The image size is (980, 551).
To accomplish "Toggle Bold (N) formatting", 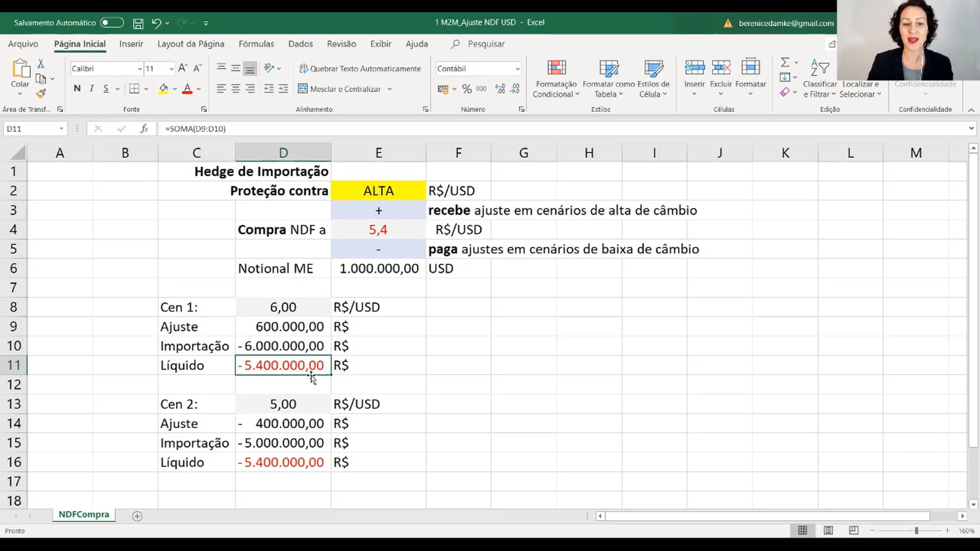I will pos(77,88).
